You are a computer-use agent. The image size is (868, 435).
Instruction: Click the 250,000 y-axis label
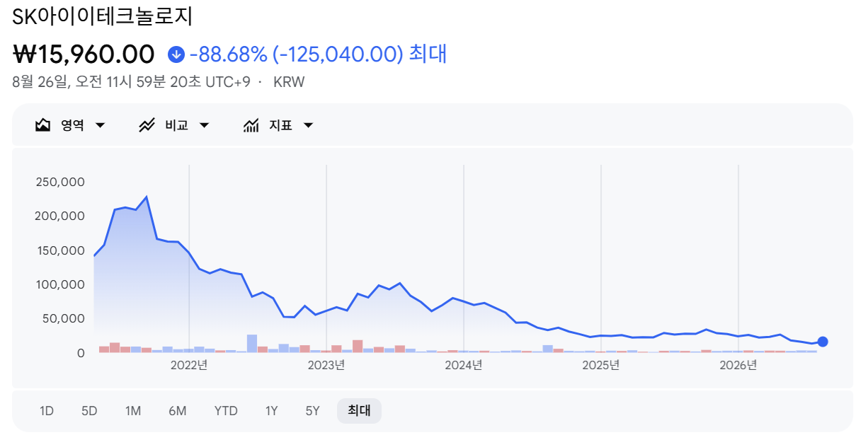pos(60,182)
